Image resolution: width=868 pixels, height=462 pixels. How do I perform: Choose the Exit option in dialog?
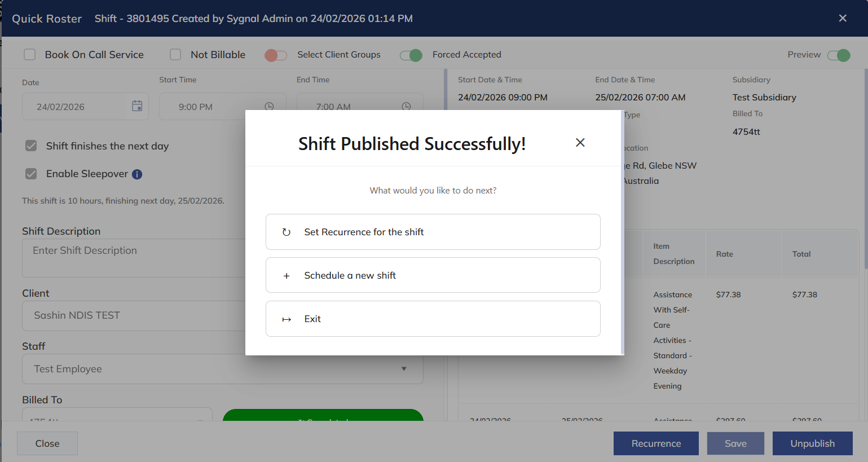coord(433,319)
